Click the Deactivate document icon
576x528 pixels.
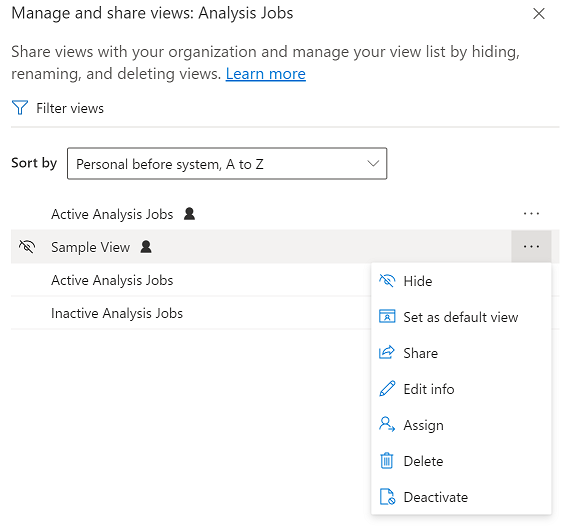[x=387, y=497]
